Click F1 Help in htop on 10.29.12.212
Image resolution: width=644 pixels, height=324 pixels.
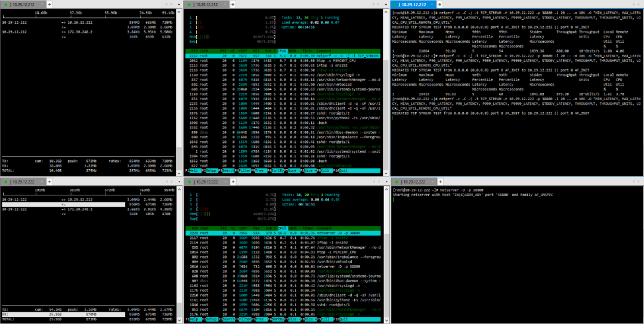[x=193, y=170]
